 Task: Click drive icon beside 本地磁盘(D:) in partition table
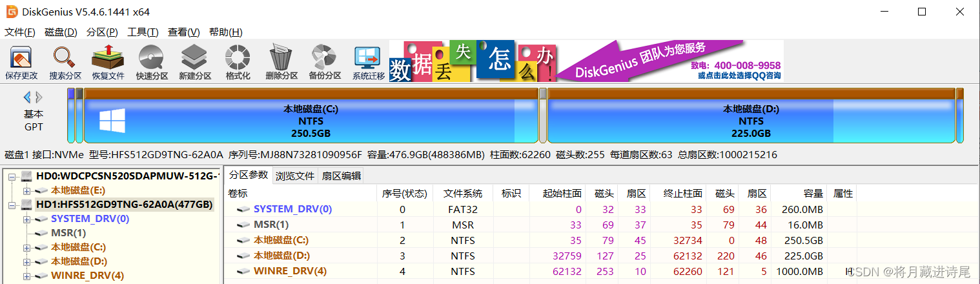pyautogui.click(x=243, y=256)
